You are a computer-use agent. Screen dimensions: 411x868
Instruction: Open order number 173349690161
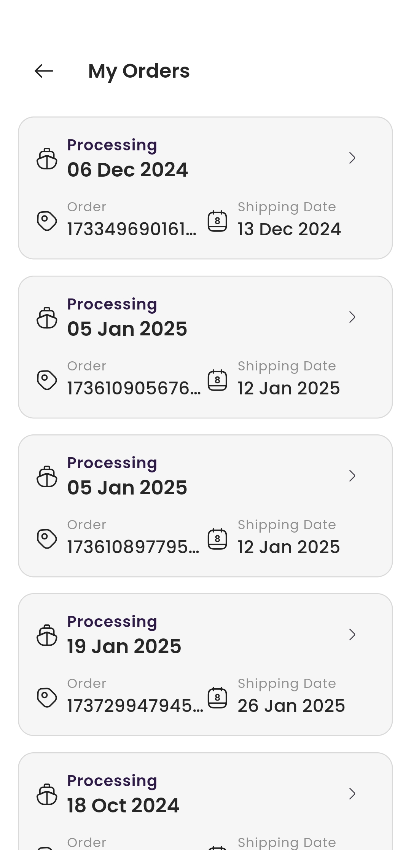coord(132,229)
